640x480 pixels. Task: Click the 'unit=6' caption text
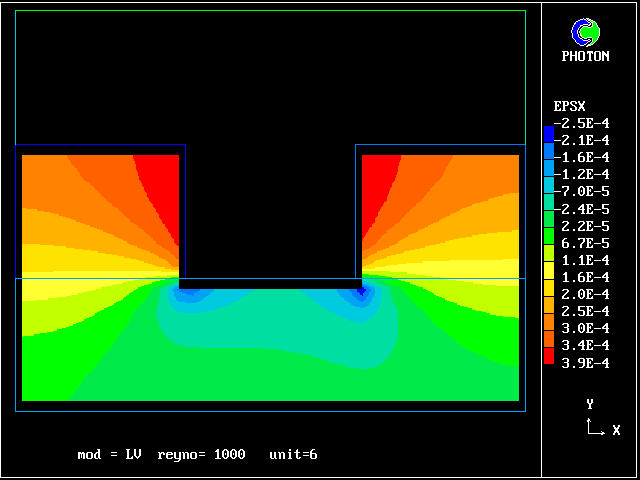(293, 455)
